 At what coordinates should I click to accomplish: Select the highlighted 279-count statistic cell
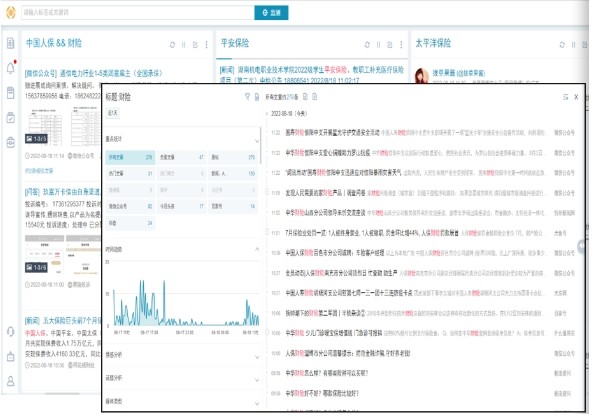pos(130,157)
